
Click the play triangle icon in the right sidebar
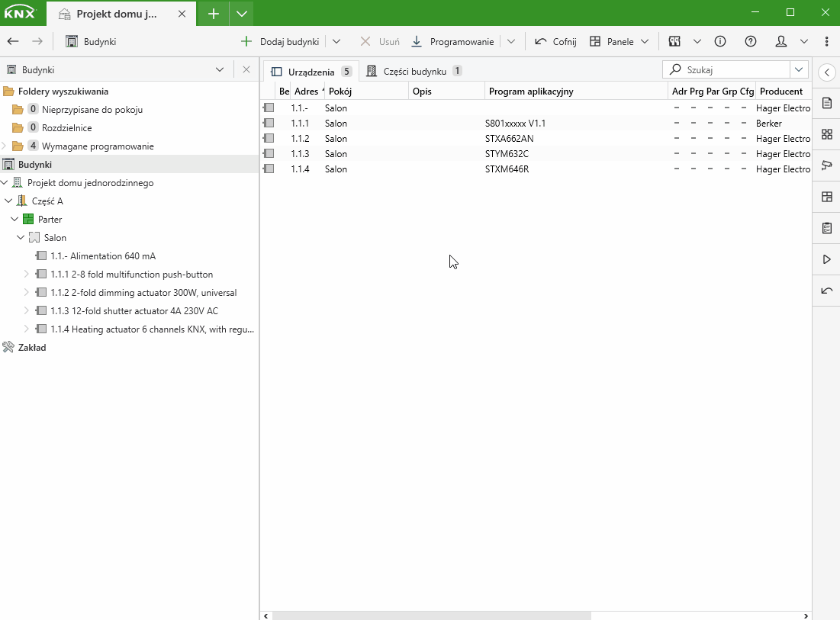[826, 259]
